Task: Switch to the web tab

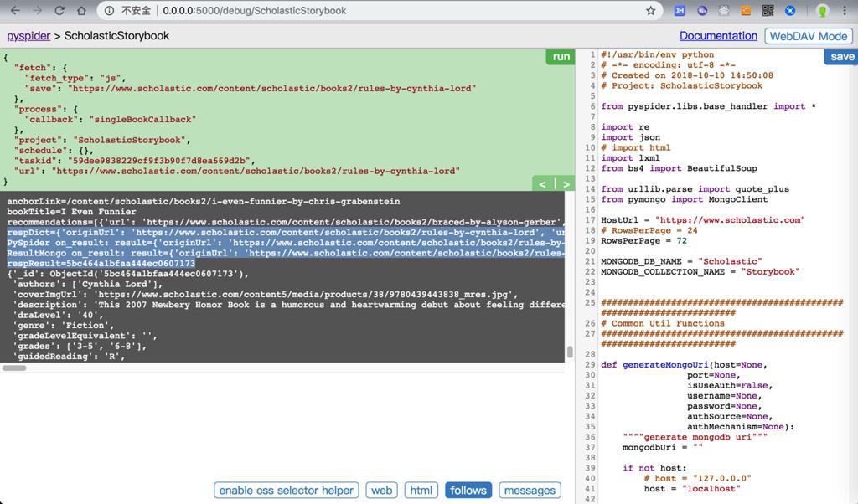Action: 381,491
